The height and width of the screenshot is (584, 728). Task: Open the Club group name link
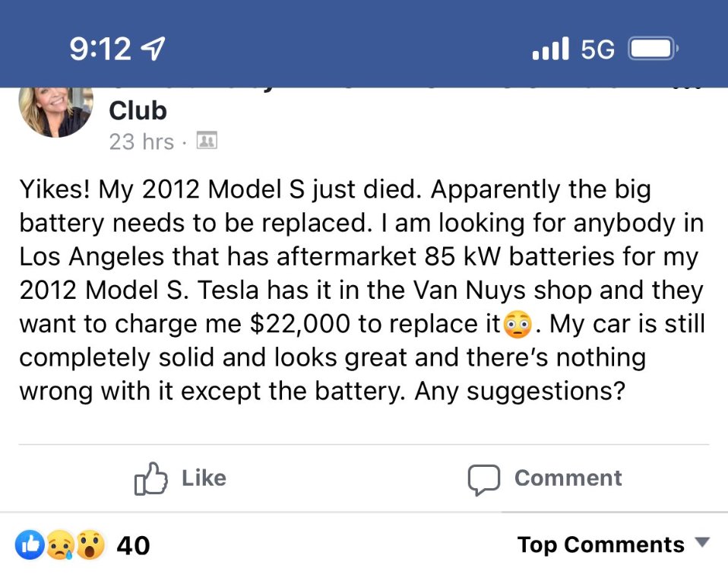click(138, 111)
